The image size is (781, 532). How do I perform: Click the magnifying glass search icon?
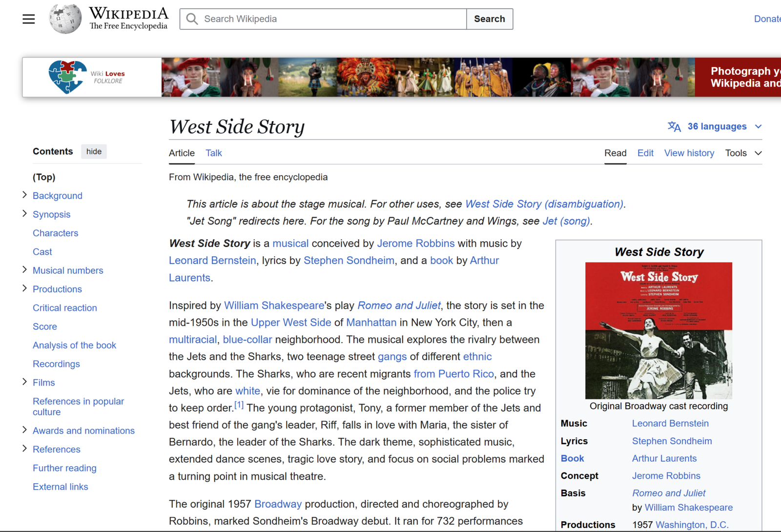(192, 19)
